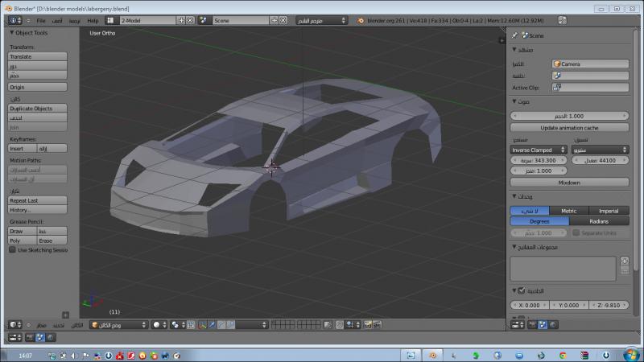Open the viewport shading dropdown
Viewport: 644px width, 362px height.
[x=159, y=325]
